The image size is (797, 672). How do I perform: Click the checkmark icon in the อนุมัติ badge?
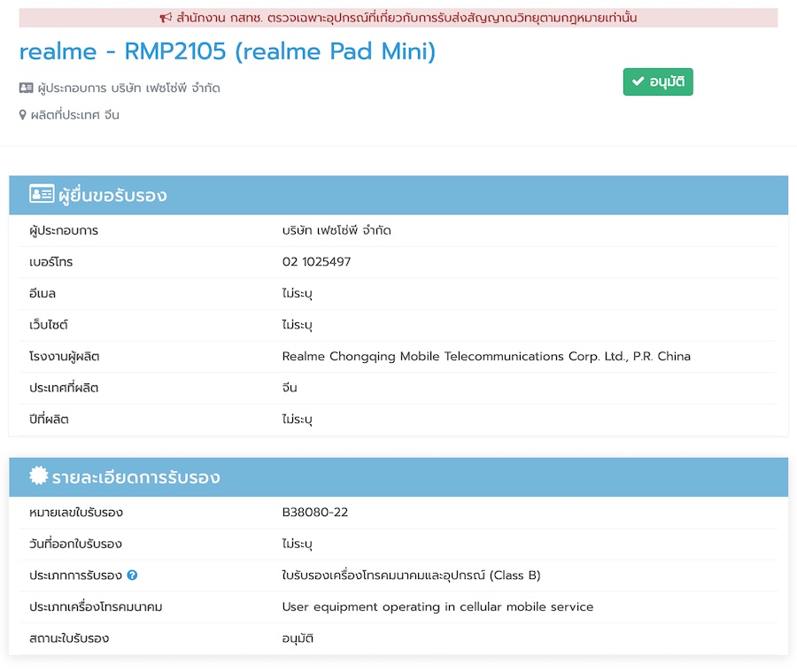(x=638, y=81)
